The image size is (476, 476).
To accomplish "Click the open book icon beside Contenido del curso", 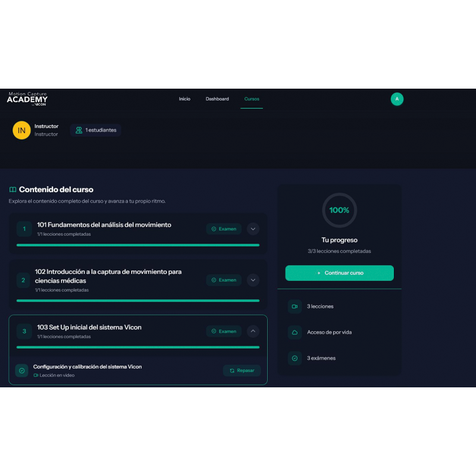I will (x=12, y=190).
